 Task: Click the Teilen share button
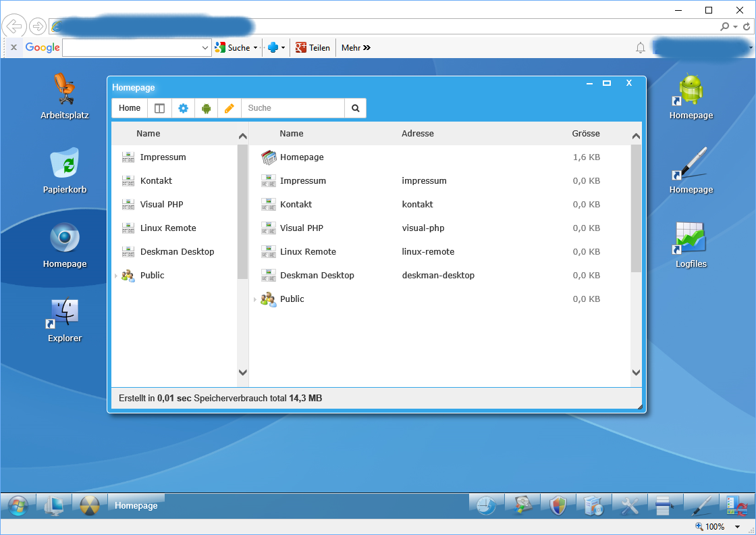point(313,48)
